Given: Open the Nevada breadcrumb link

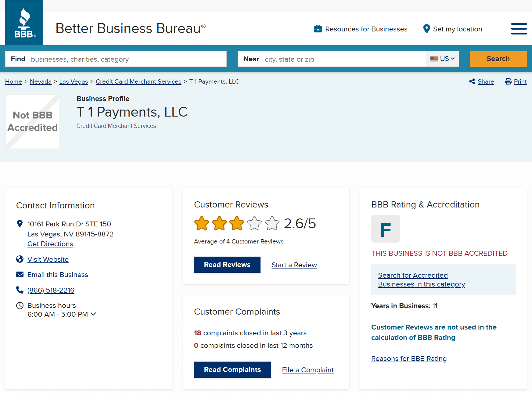Looking at the screenshot, I should (41, 81).
